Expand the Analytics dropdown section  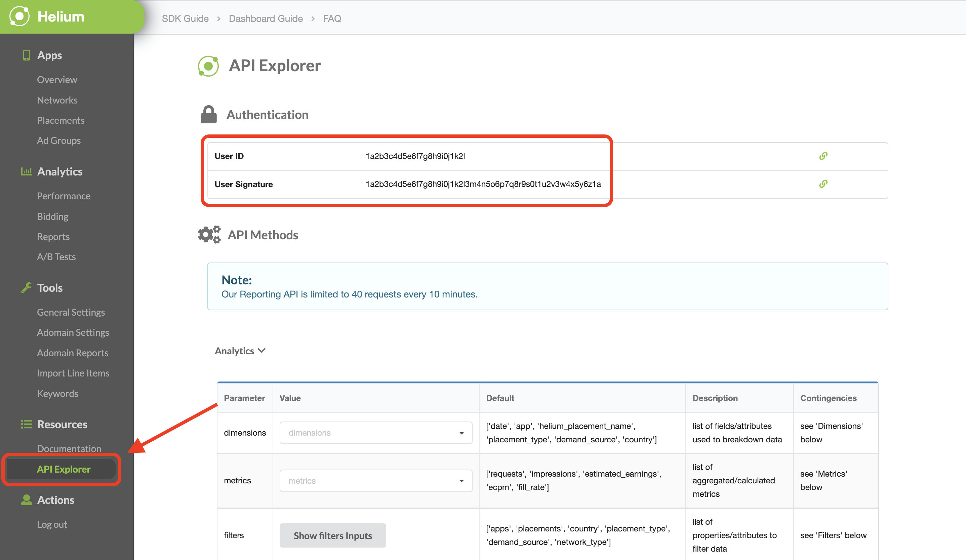click(x=240, y=350)
